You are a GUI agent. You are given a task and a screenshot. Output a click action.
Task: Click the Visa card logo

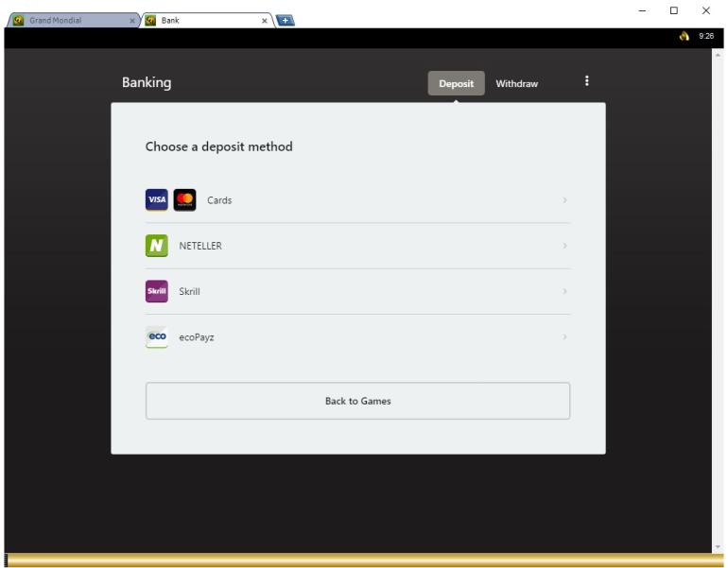(156, 200)
